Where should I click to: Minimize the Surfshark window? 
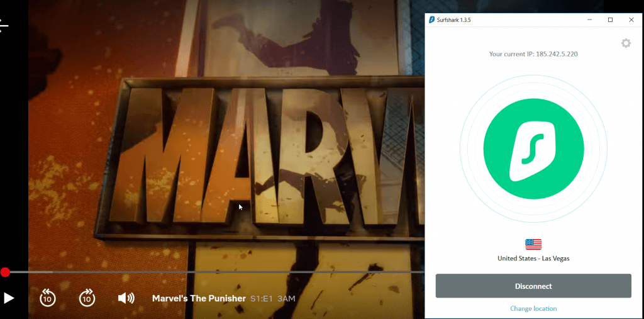(589, 20)
